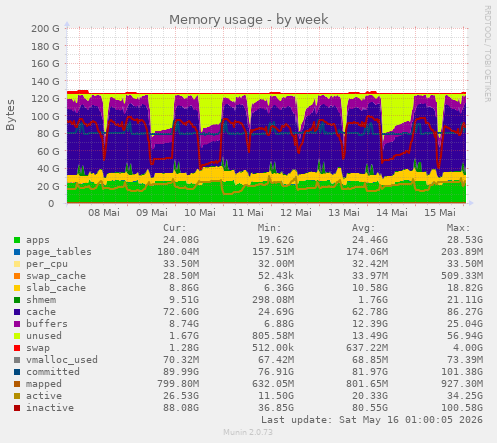This screenshot has width=497, height=443.
Task: Click the green apps legend swatch
Action: pos(17,240)
